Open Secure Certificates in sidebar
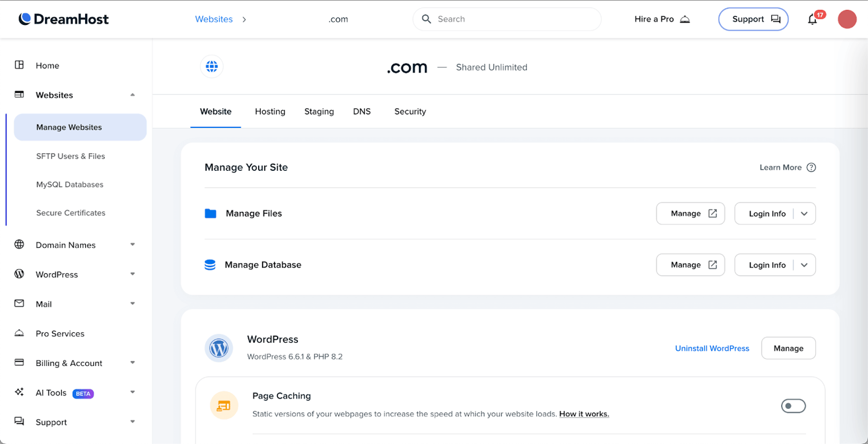 click(71, 212)
